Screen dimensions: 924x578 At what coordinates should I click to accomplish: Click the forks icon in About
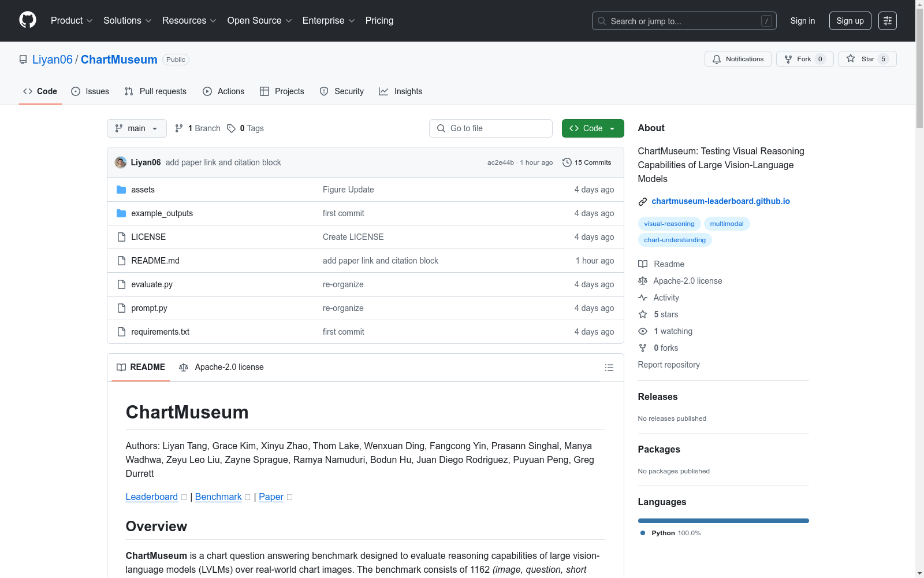point(643,348)
